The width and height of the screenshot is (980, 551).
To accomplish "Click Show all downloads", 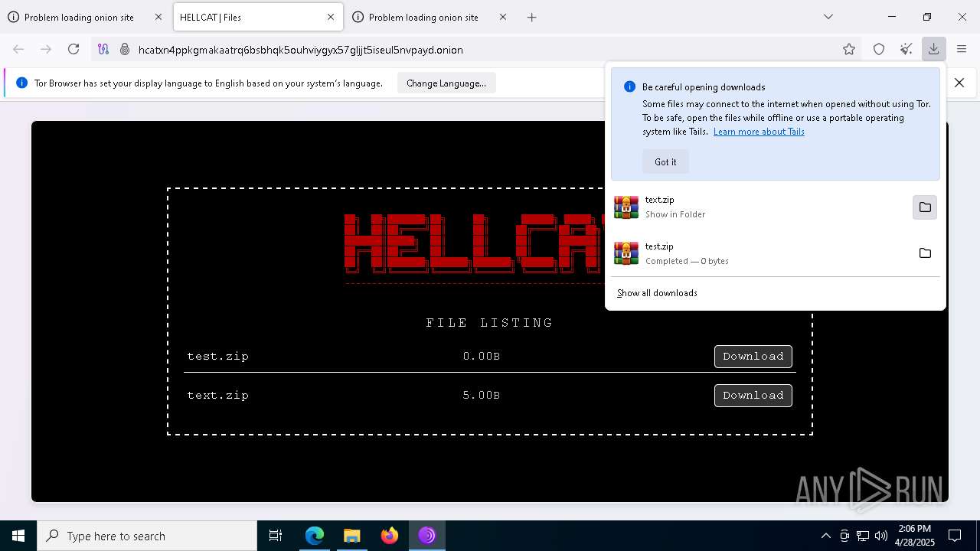I will pyautogui.click(x=657, y=293).
